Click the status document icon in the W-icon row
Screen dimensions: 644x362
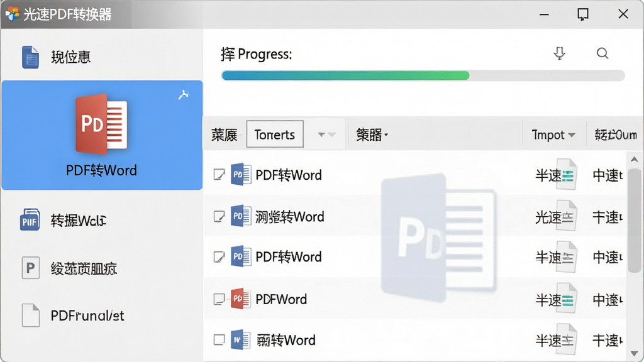pos(567,340)
